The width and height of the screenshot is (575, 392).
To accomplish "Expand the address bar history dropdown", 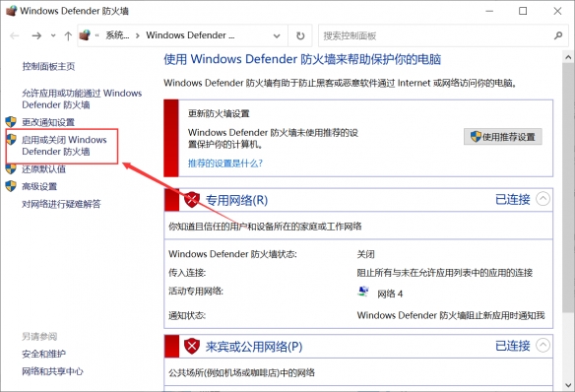I will 277,35.
